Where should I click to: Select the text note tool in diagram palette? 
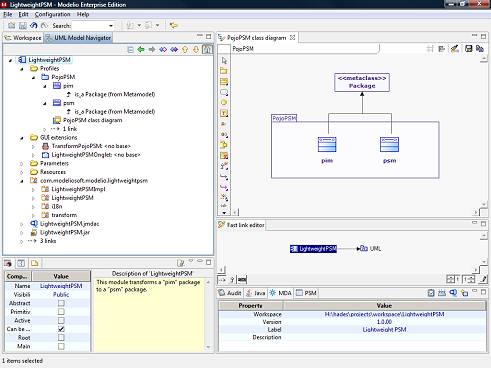pyautogui.click(x=224, y=113)
